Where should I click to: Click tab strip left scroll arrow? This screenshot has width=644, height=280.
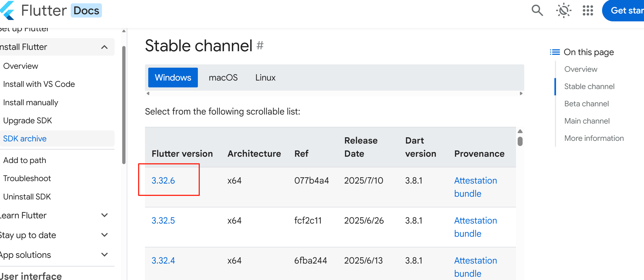(x=148, y=93)
